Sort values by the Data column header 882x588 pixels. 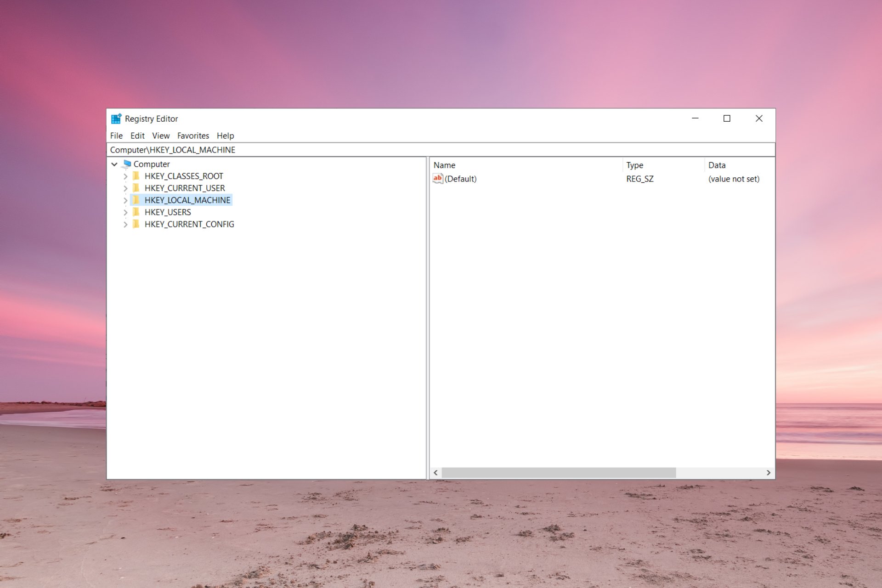coord(740,165)
